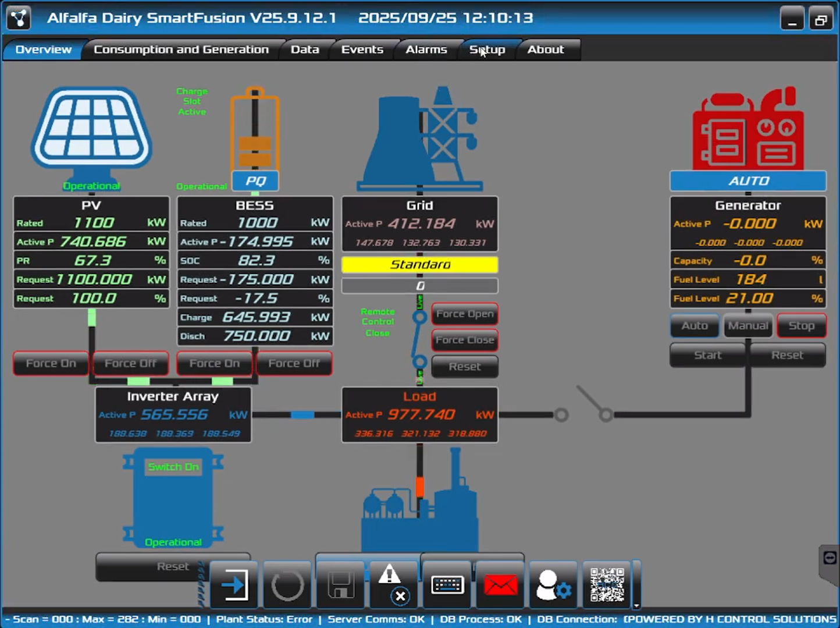Click the login arrow icon in bottom toolbar

tap(234, 585)
